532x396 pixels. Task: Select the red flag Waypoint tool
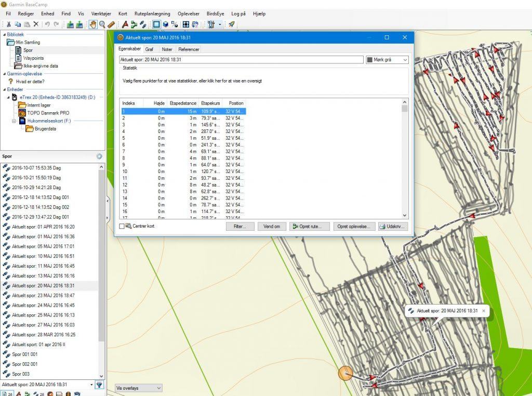point(125,24)
